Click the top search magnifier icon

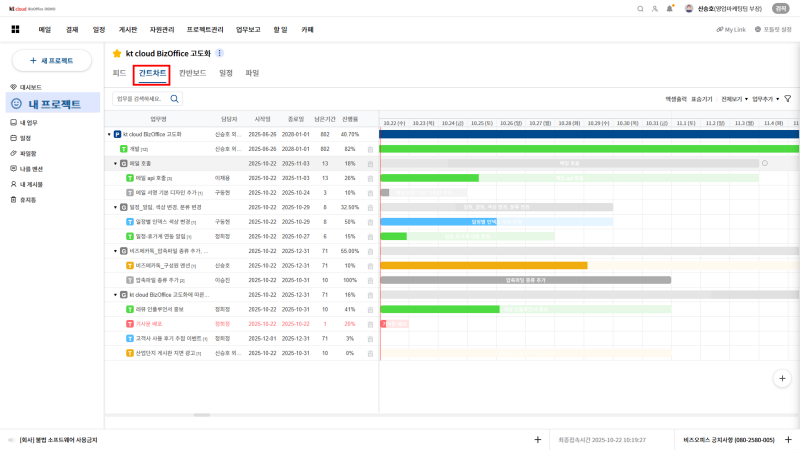coord(640,8)
